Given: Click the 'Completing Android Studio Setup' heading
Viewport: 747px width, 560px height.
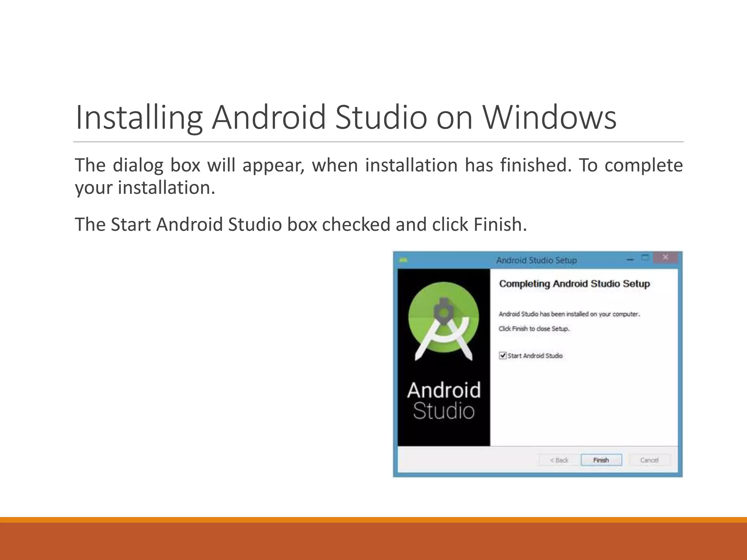Looking at the screenshot, I should (574, 284).
